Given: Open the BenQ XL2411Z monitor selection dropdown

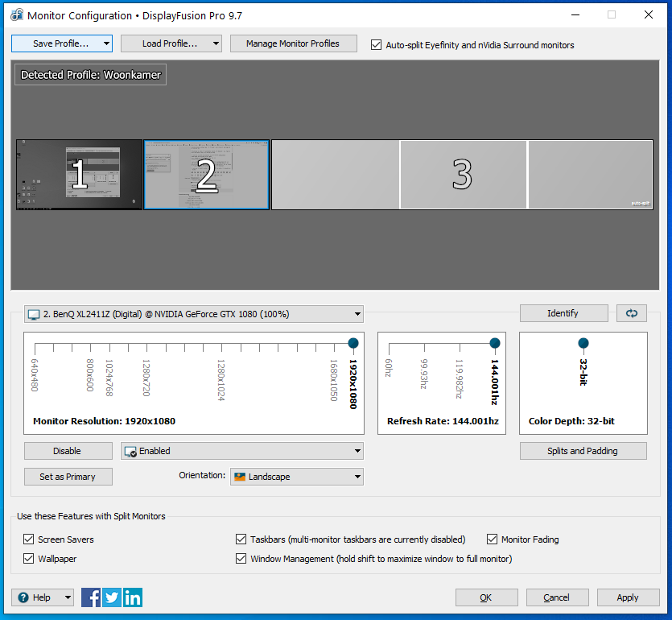Looking at the screenshot, I should coord(194,314).
